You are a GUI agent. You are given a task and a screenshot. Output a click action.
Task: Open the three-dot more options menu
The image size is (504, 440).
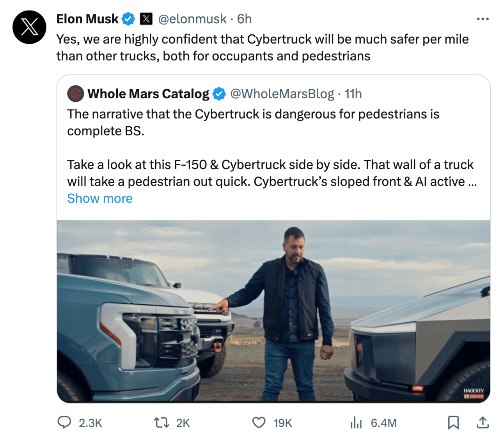[483, 19]
